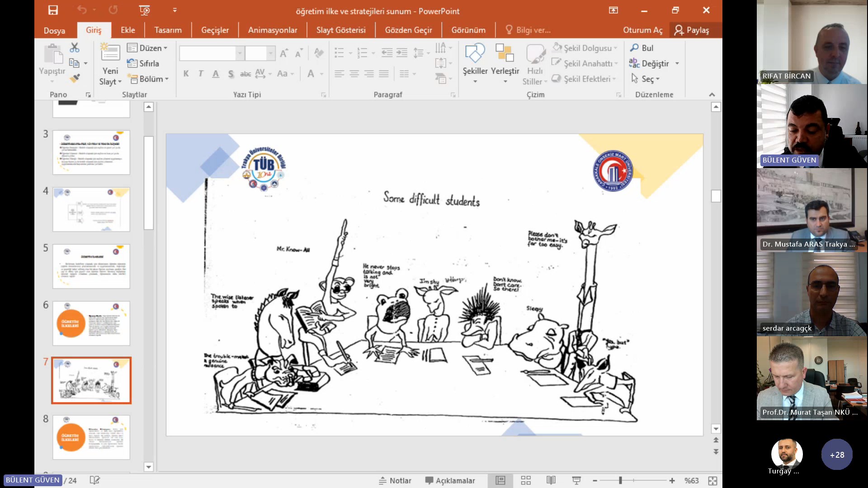Open the Bölüm section dropdown
This screenshot has height=488, width=868.
click(148, 79)
